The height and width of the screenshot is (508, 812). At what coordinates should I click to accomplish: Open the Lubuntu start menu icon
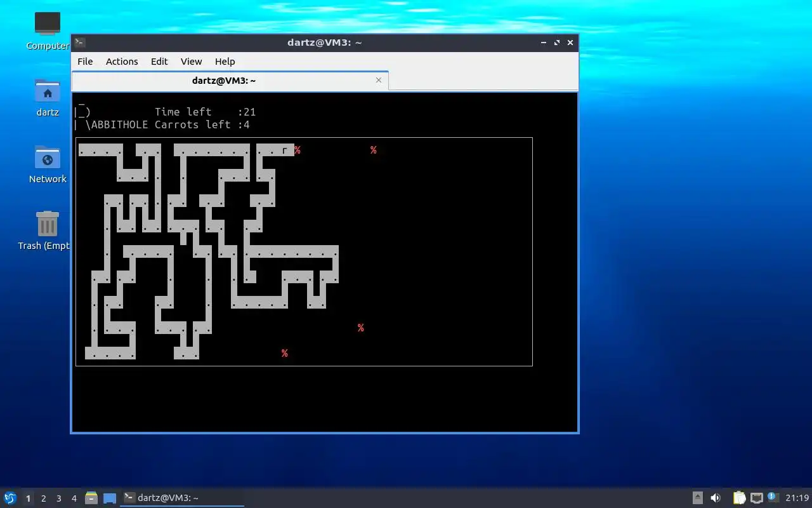[10, 498]
